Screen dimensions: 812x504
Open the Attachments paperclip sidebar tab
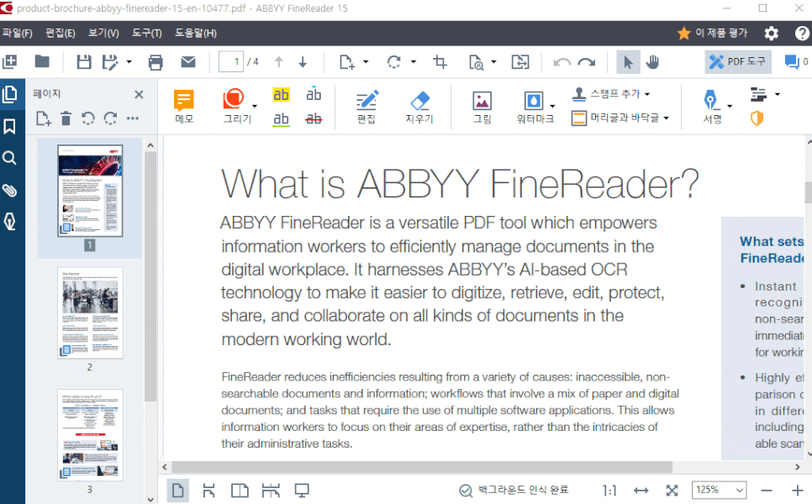10,190
